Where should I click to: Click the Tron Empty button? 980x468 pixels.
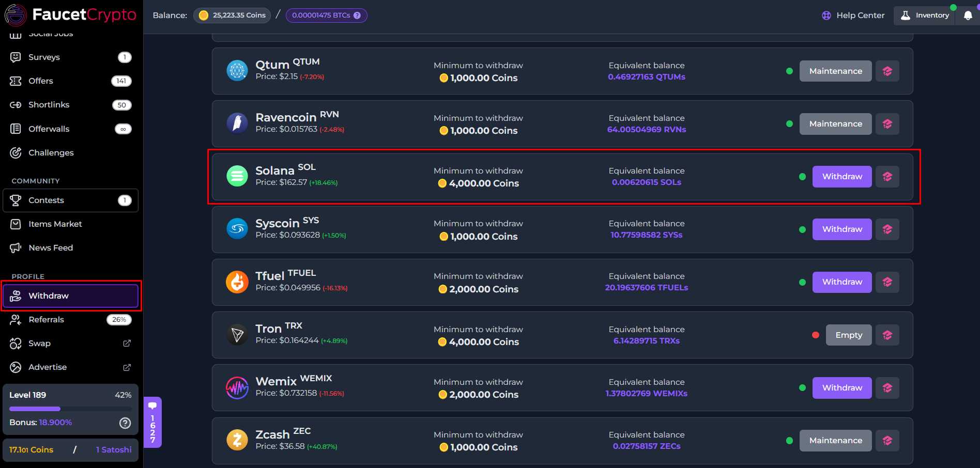849,335
